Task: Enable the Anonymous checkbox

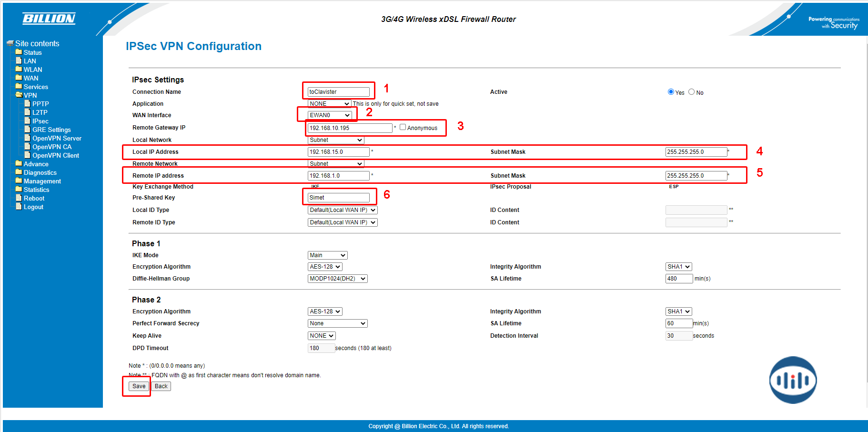Action: point(403,127)
